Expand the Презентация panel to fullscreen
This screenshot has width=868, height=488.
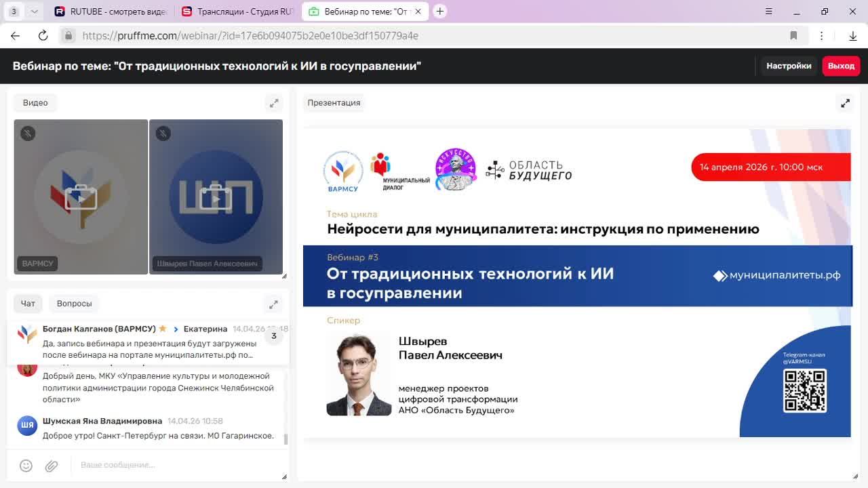tap(845, 103)
